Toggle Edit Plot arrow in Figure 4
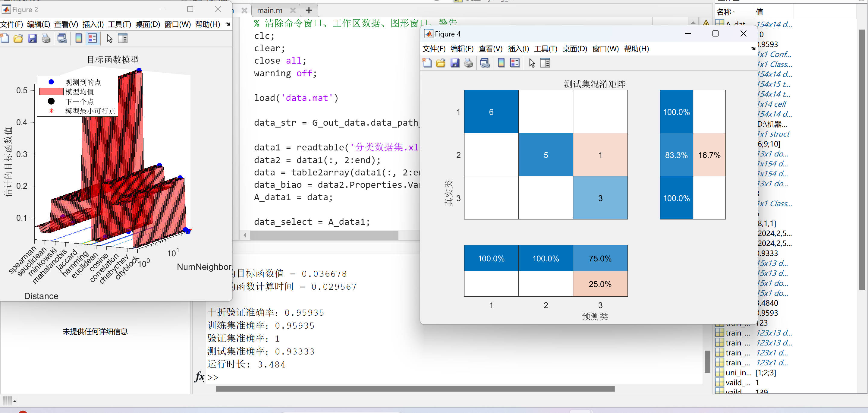The height and width of the screenshot is (413, 868). tap(532, 63)
